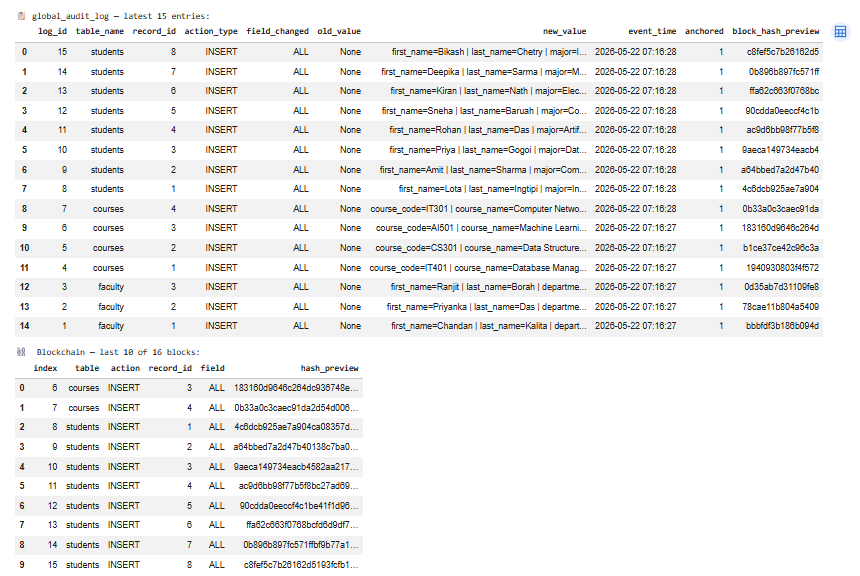This screenshot has height=576, width=860.
Task: Click the new_value cell for Bikash Chetry
Action: 489,52
